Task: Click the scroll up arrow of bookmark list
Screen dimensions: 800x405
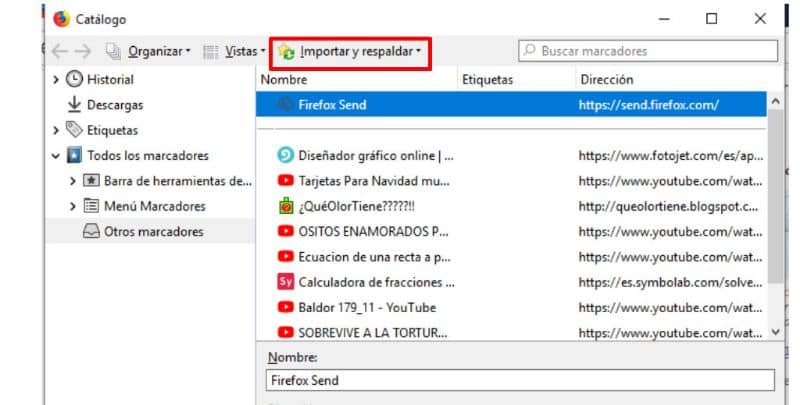Action: coord(776,102)
